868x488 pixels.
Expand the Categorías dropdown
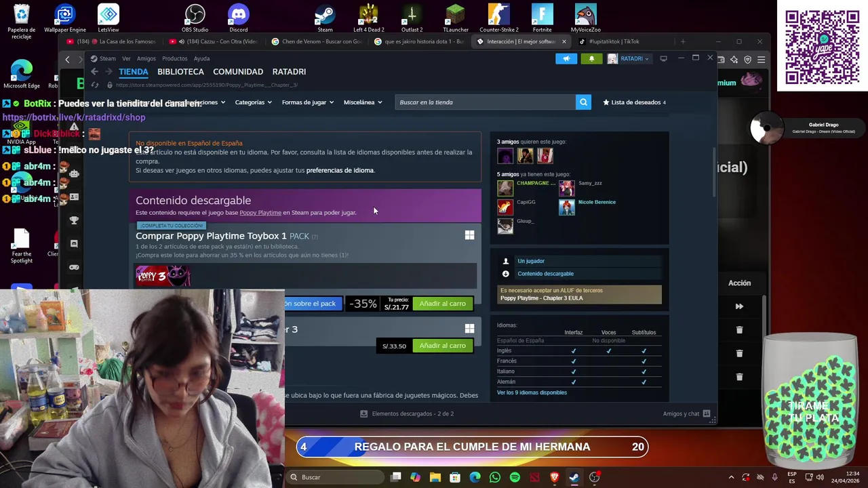pos(253,102)
